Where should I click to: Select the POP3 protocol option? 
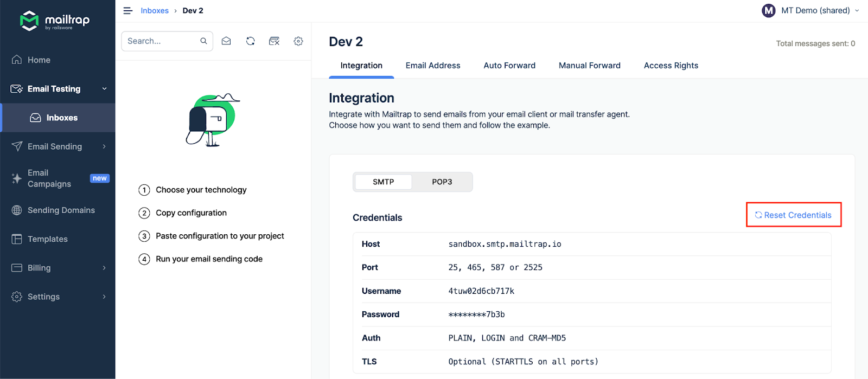pos(442,182)
